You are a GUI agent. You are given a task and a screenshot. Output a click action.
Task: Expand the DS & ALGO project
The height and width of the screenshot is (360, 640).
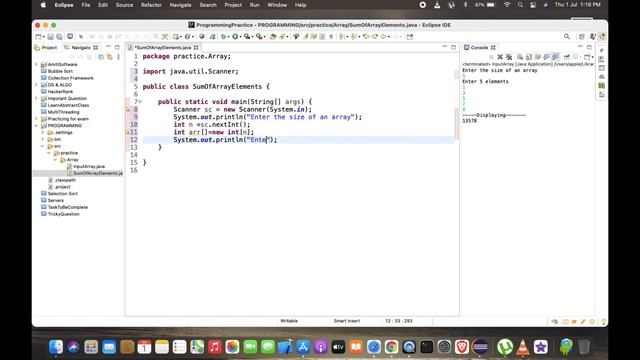[36, 84]
